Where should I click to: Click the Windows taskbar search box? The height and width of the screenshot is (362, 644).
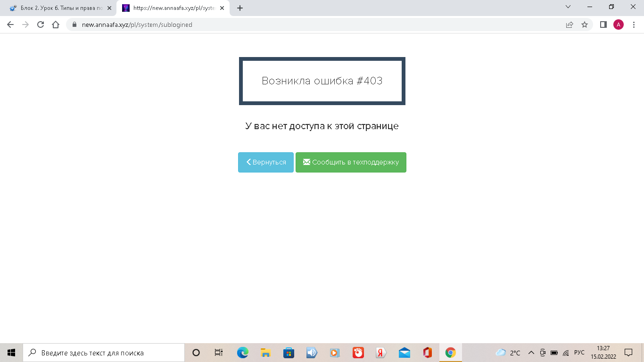(x=104, y=353)
